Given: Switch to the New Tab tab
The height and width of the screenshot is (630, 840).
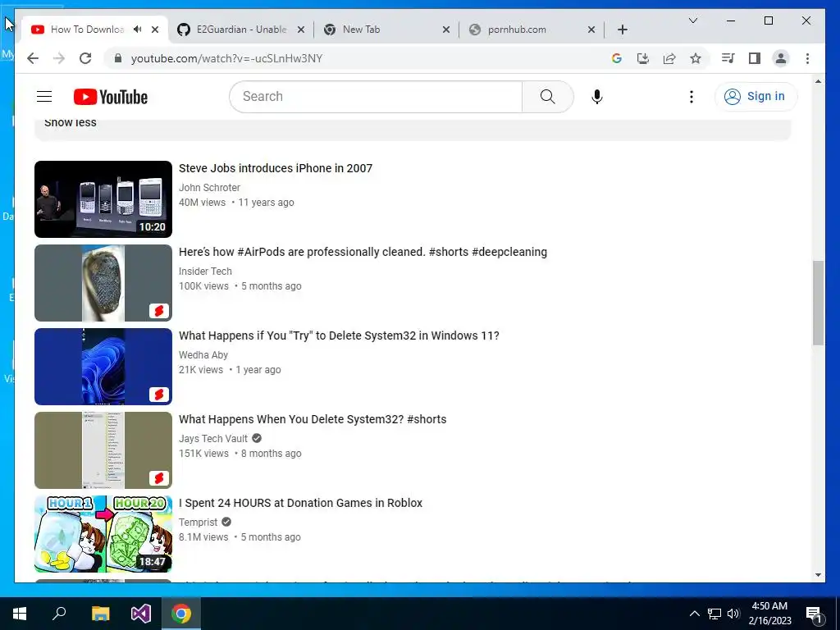Looking at the screenshot, I should pyautogui.click(x=388, y=30).
